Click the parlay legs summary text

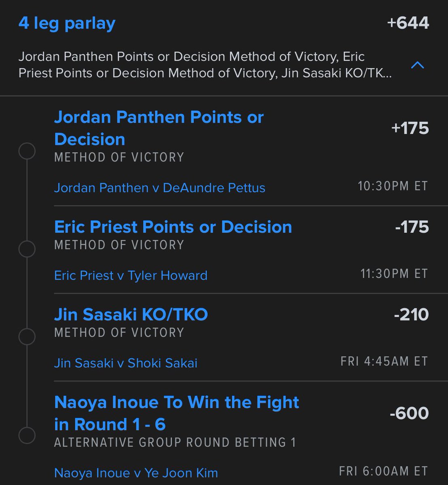tap(205, 65)
